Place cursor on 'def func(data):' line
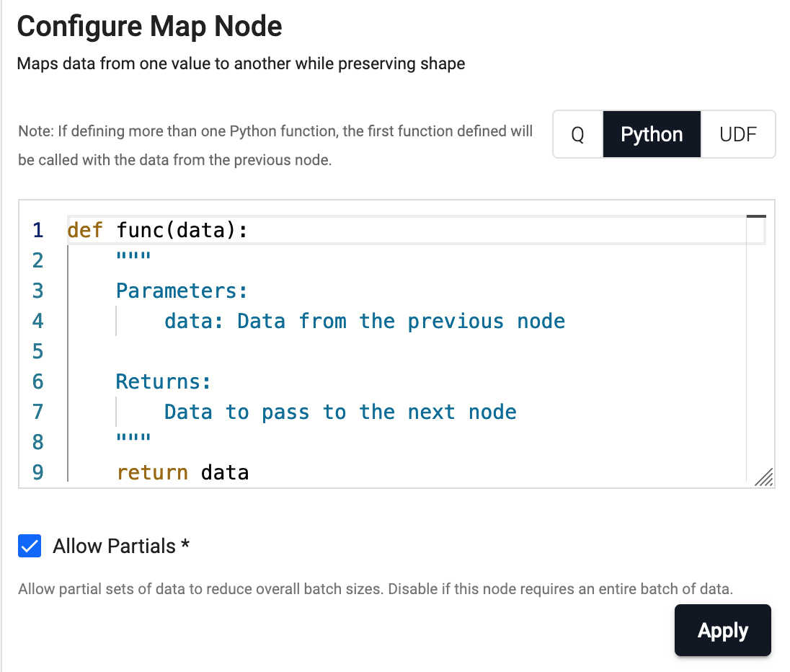Image resolution: width=790 pixels, height=672 pixels. pyautogui.click(x=157, y=231)
